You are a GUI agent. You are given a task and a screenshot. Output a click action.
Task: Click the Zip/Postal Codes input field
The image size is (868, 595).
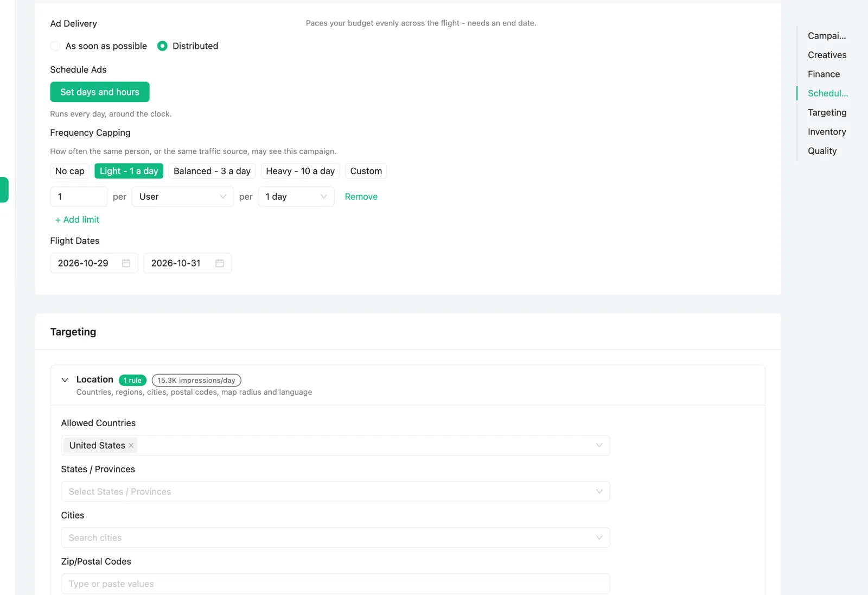click(335, 584)
